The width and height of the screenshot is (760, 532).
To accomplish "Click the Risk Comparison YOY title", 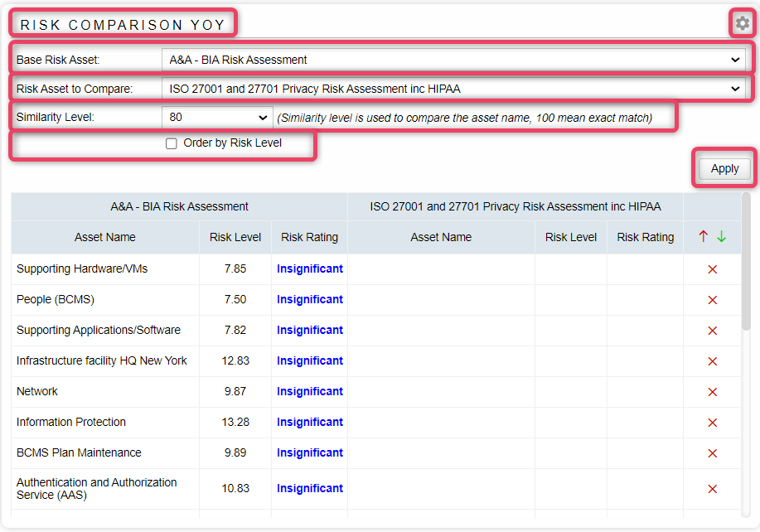I will point(123,25).
